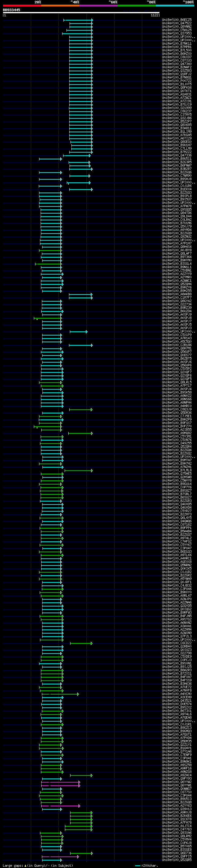This screenshot has width=197, height=868.
Task: Select hit label UniRef100_A9YMD4
Action: [177, 230]
